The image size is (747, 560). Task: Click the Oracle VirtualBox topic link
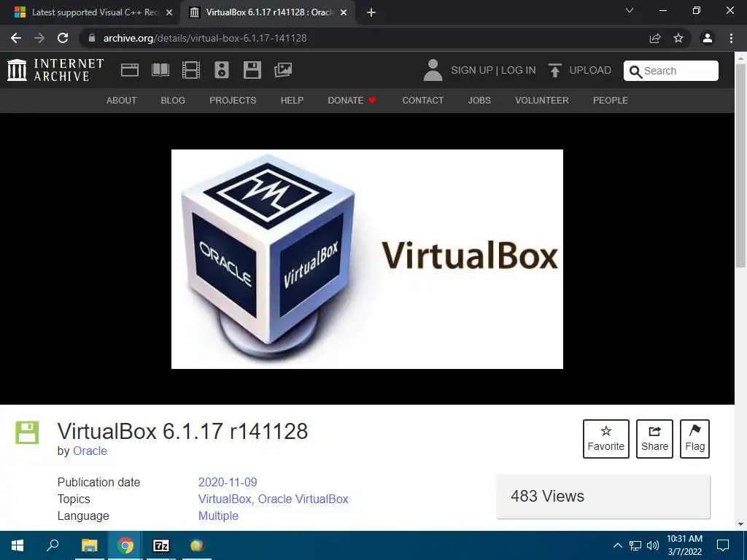(x=303, y=499)
